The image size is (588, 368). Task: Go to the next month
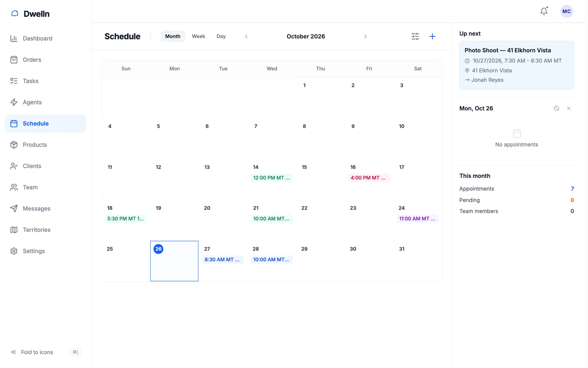click(365, 36)
